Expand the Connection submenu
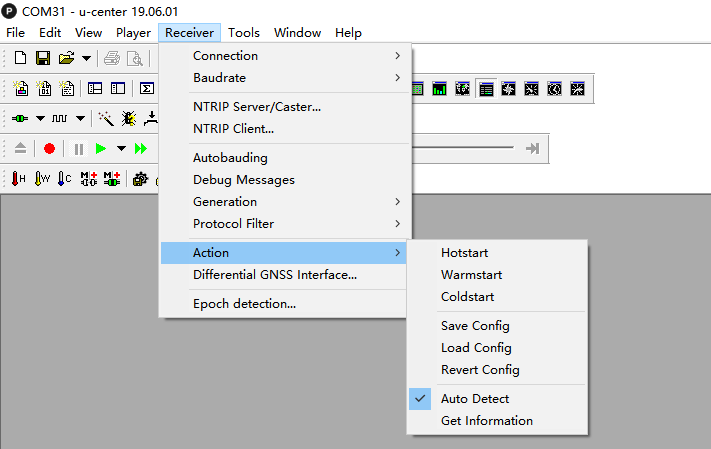This screenshot has height=449, width=711. (x=285, y=56)
